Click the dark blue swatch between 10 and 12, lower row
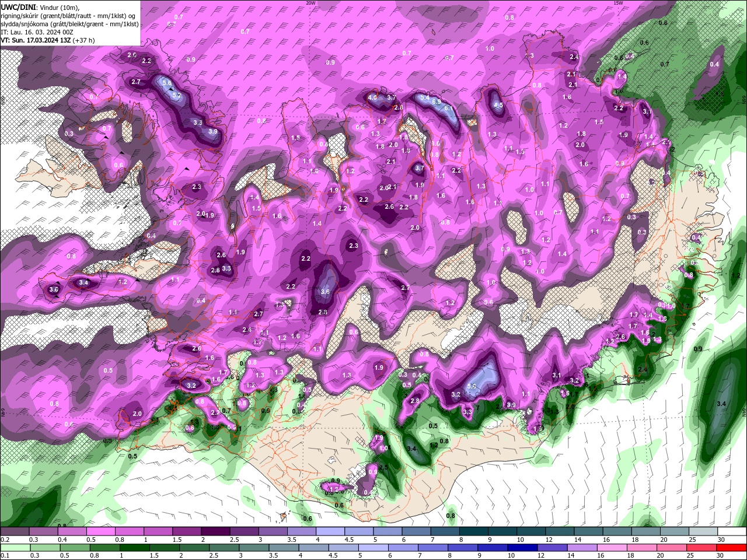Screen dimensions: 747x560 [521, 548]
